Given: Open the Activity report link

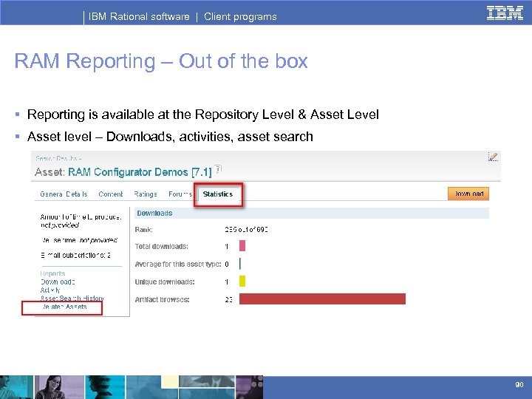Looking at the screenshot, I should pyautogui.click(x=50, y=290).
